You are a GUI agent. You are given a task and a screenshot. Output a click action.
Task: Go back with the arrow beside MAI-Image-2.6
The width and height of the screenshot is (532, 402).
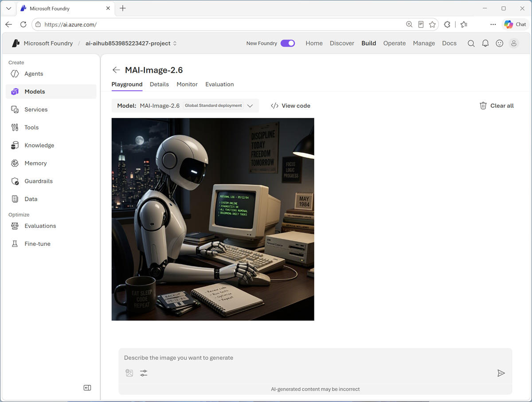116,70
